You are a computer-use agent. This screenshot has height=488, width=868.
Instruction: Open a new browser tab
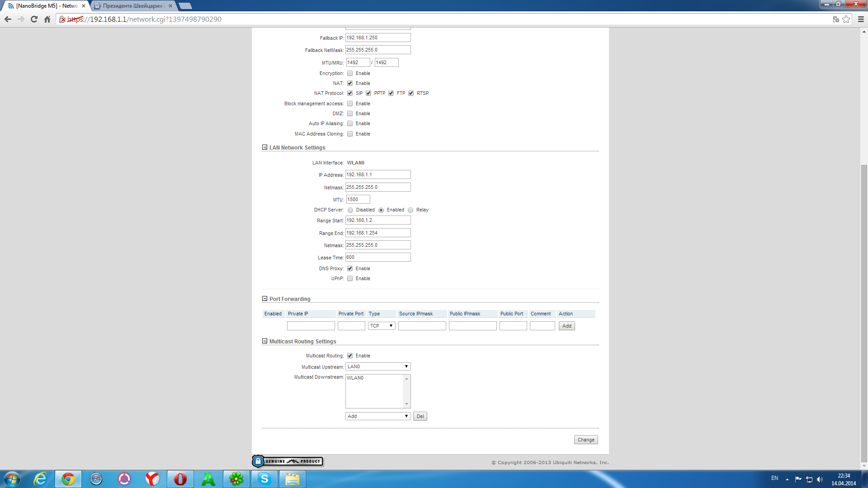click(x=185, y=6)
